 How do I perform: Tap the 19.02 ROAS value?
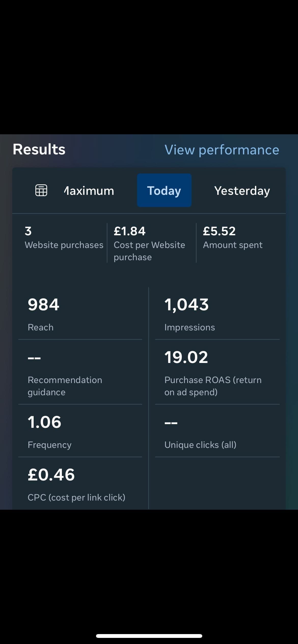click(186, 357)
